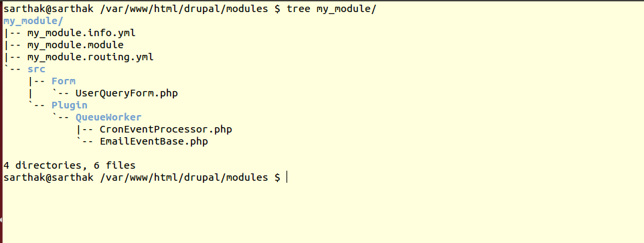Viewport: 644px width, 243px height.
Task: Select my_module.info.yml in tree output
Action: point(81,33)
